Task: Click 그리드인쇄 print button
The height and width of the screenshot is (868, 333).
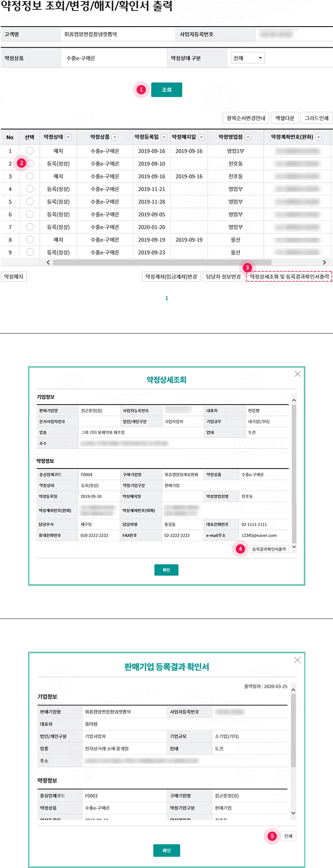Action: click(x=317, y=118)
